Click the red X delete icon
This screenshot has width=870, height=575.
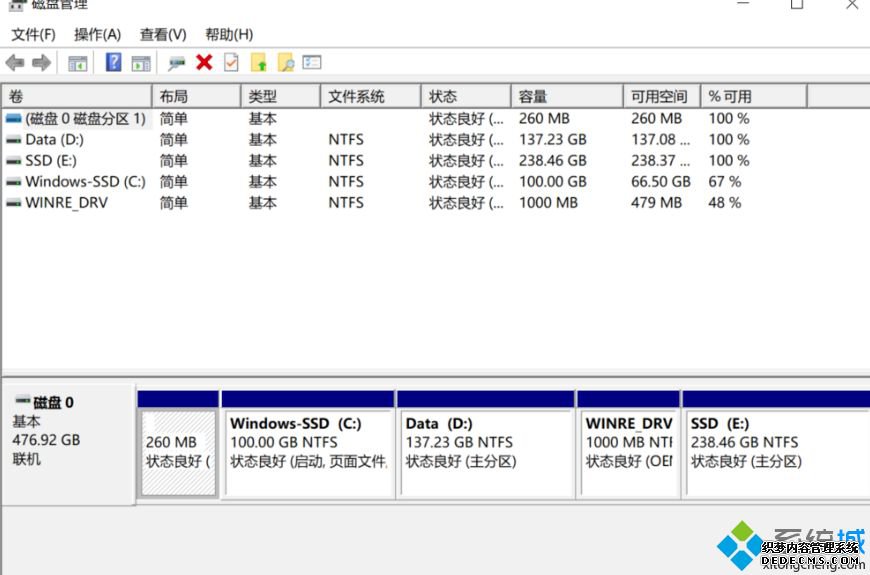coord(204,62)
